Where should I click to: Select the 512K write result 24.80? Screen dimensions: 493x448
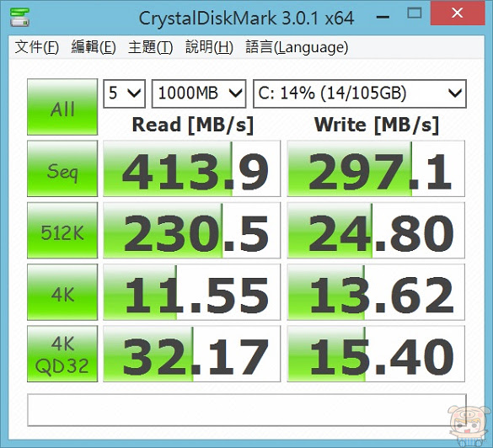click(376, 230)
